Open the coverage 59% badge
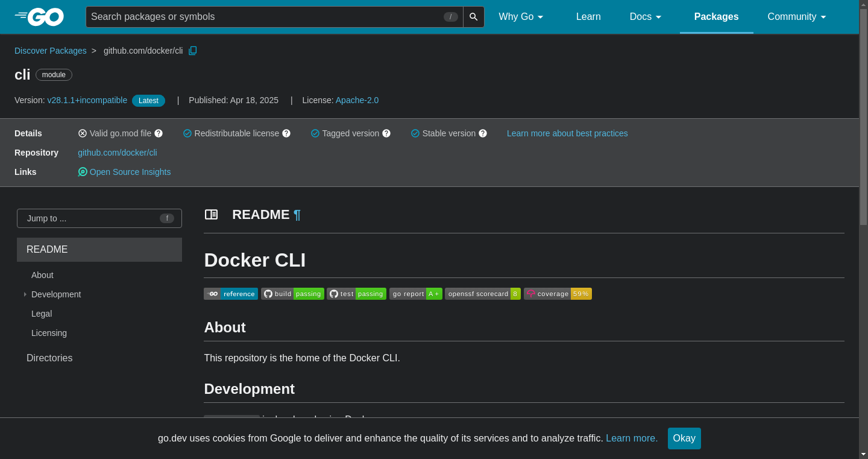 tap(558, 294)
